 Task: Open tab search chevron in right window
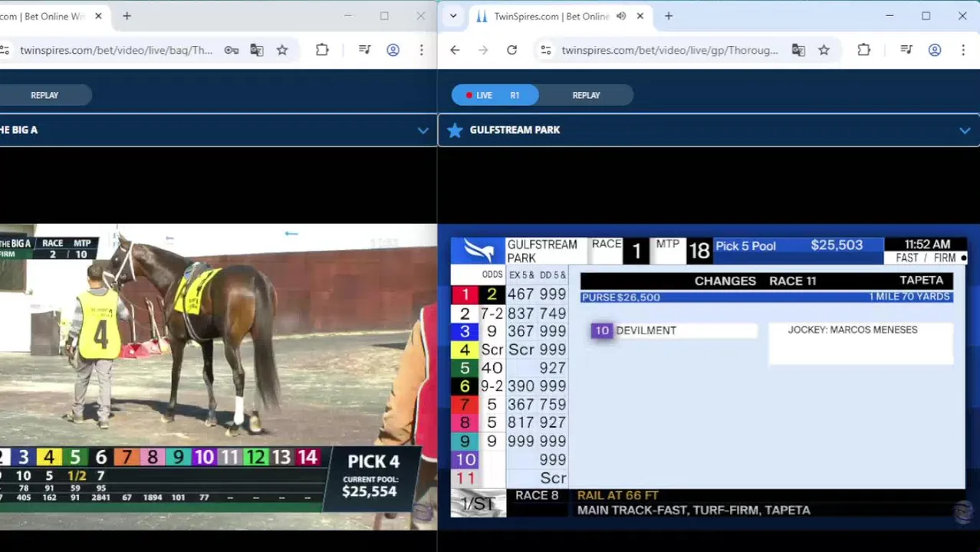pos(453,16)
